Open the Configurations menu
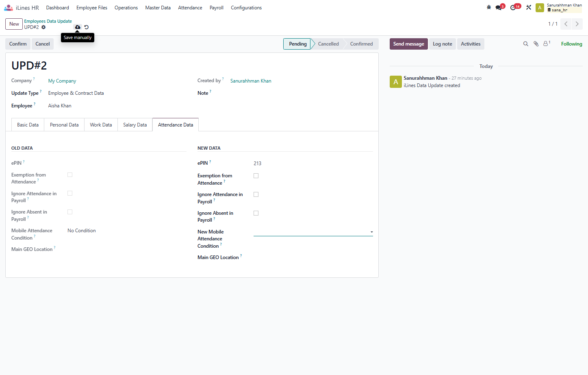 (x=246, y=8)
